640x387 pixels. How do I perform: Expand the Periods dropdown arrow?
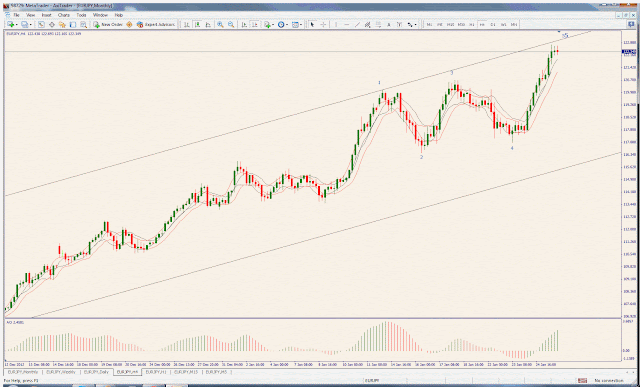[287, 24]
